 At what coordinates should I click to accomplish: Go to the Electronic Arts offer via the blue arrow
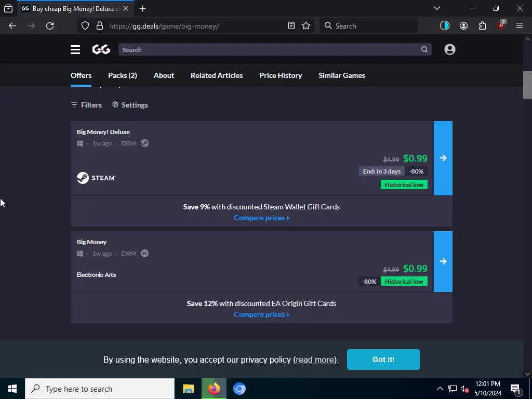tap(443, 262)
